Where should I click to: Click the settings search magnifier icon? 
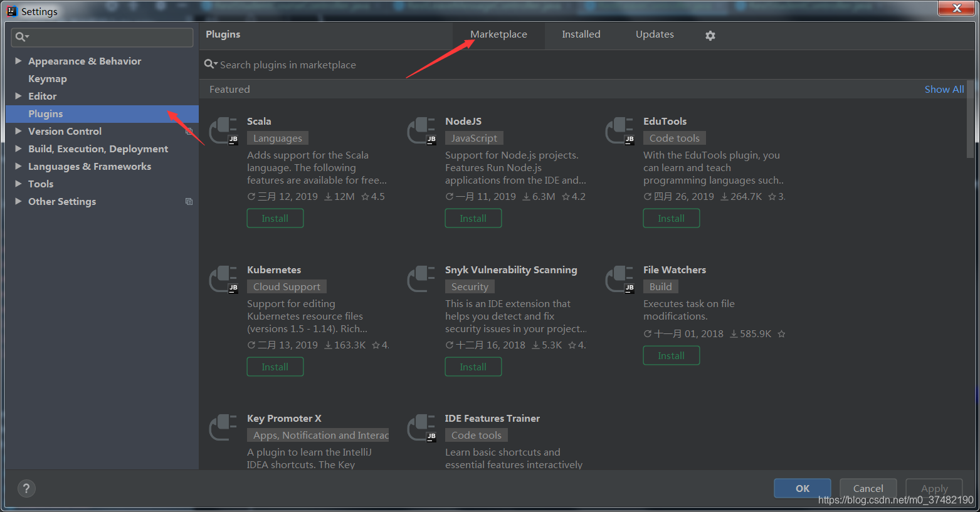click(21, 37)
